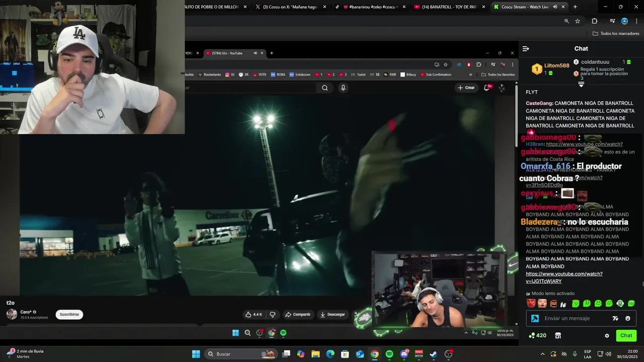644x362 pixels.
Task: Open the browser zoom magnifier icon
Action: click(567, 21)
